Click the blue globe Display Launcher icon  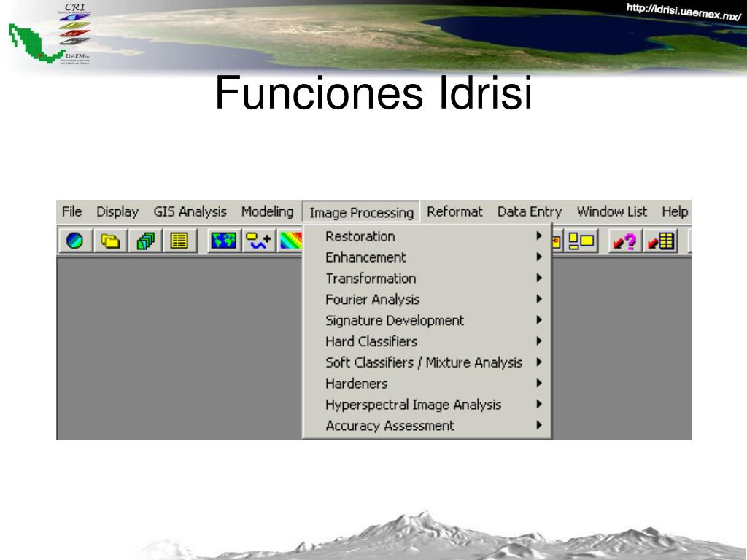(75, 241)
